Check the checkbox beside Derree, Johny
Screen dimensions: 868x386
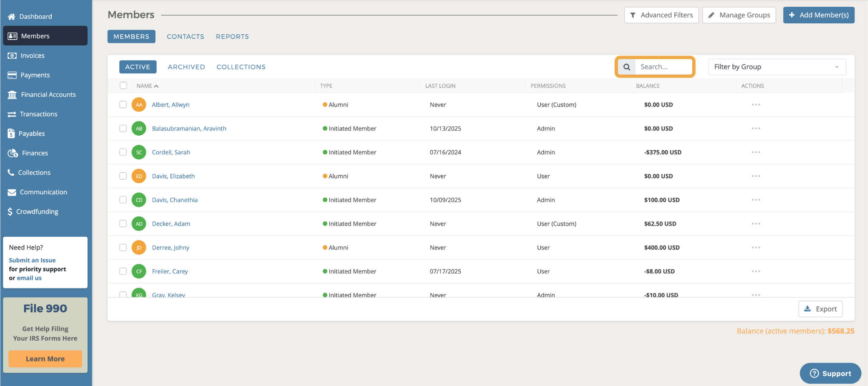123,247
